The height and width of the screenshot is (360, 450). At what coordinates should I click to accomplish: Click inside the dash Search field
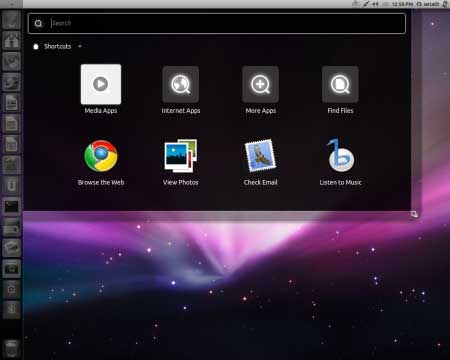(x=217, y=23)
